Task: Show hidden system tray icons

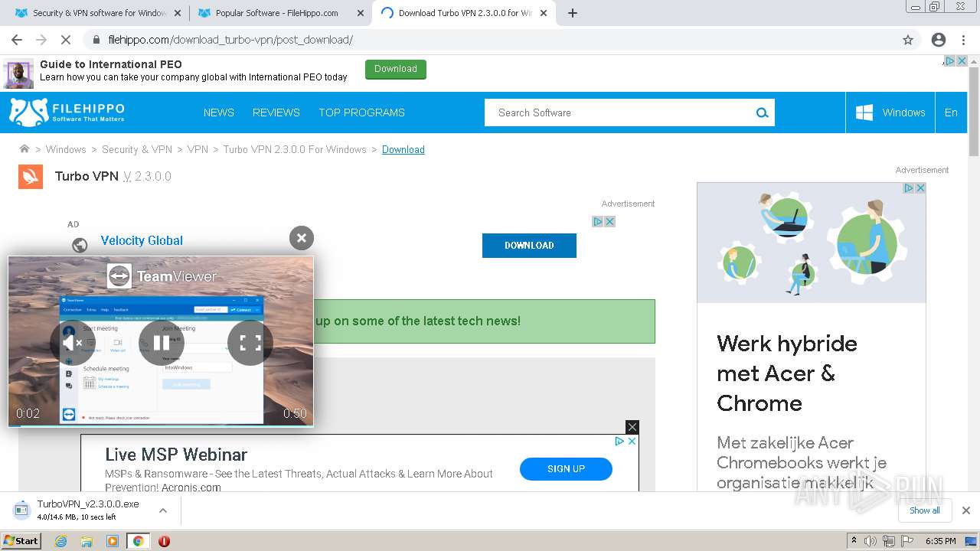Action: coord(854,541)
